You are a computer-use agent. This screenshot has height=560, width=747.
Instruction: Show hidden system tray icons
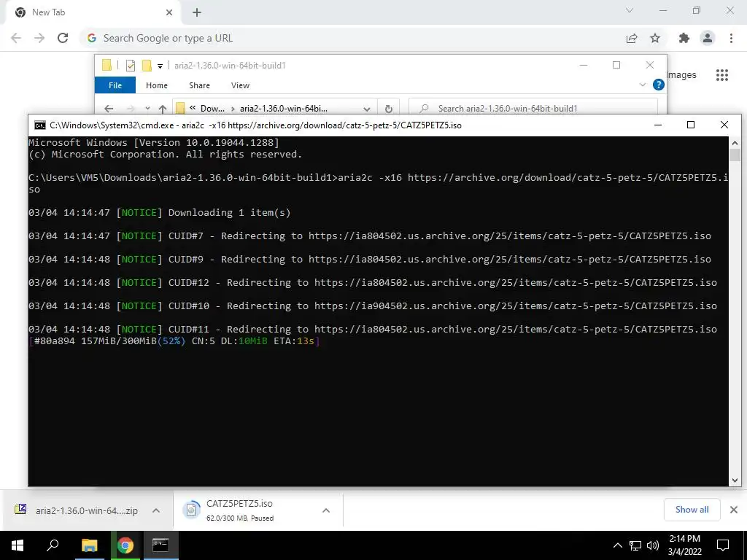(617, 545)
